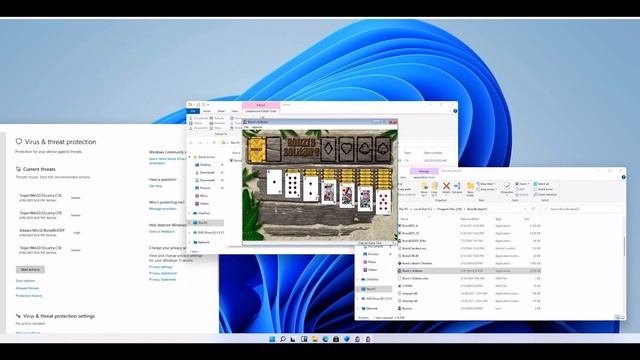Select the BonziBUDDY_Killer file
This screenshot has height=360, width=640.
coord(414,241)
